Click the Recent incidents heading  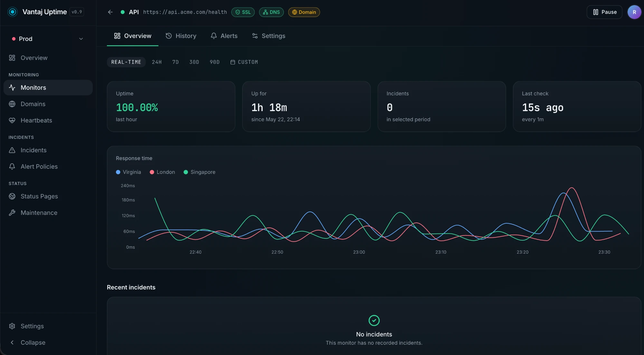coord(131,287)
